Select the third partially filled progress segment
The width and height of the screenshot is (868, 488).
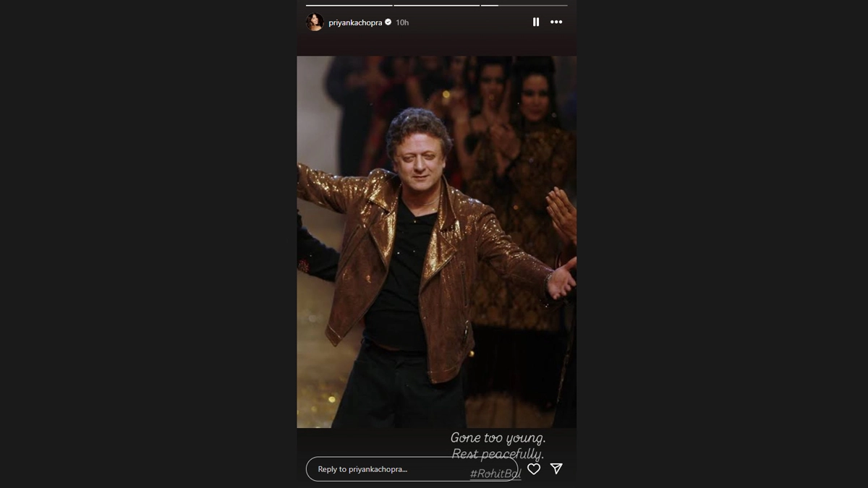(524, 5)
